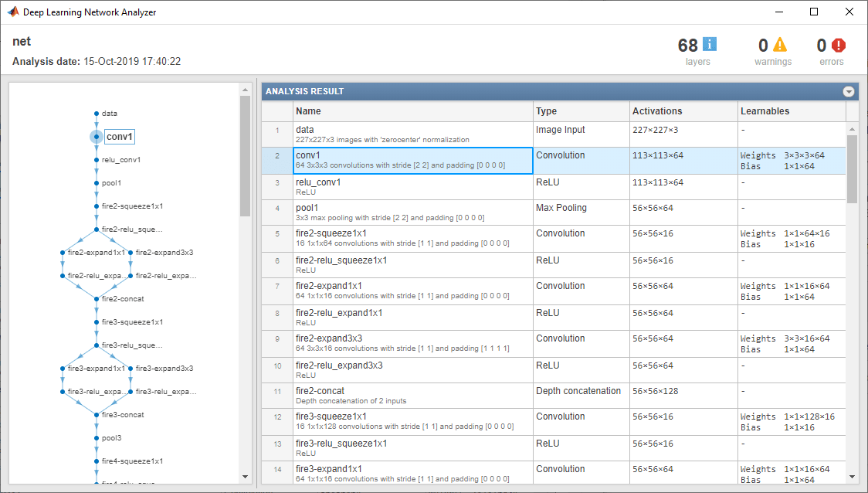
Task: Select fire2-expand1x1 table row
Action: tap(554, 291)
